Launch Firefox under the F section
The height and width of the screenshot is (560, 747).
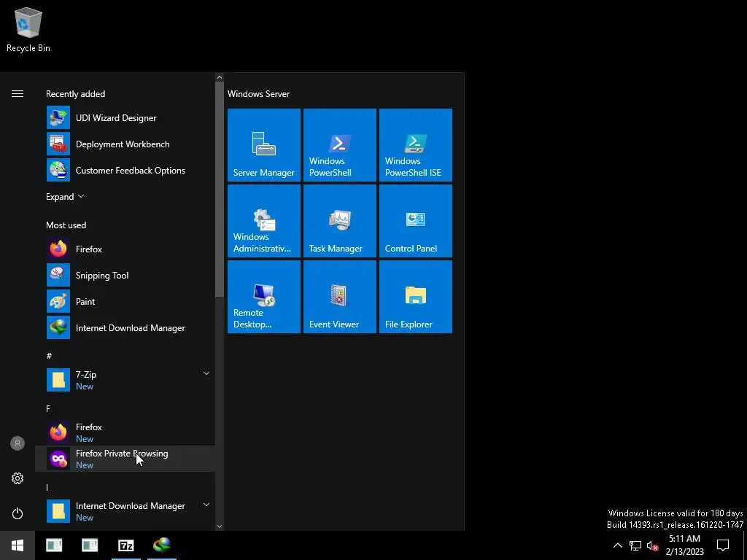(125, 432)
